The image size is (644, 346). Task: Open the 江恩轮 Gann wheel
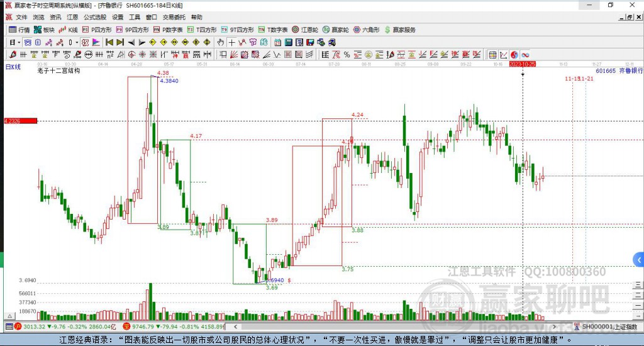[305, 30]
